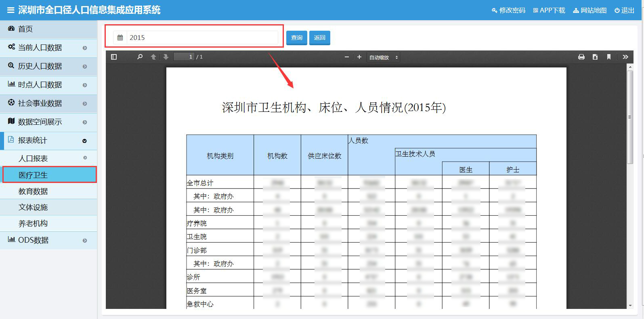
Task: Open PDF find search icon
Action: 140,57
